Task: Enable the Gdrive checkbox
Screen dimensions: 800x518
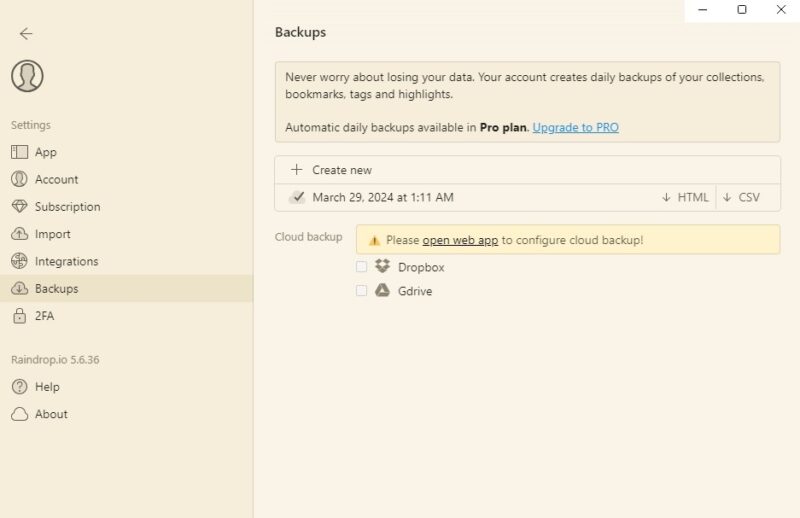Action: 361,290
